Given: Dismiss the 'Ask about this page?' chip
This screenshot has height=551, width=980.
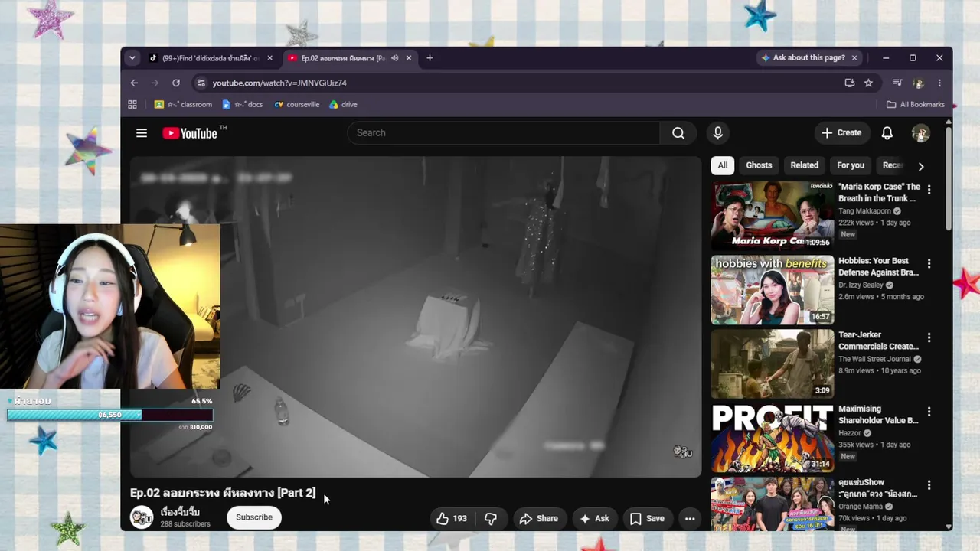Looking at the screenshot, I should 854,58.
